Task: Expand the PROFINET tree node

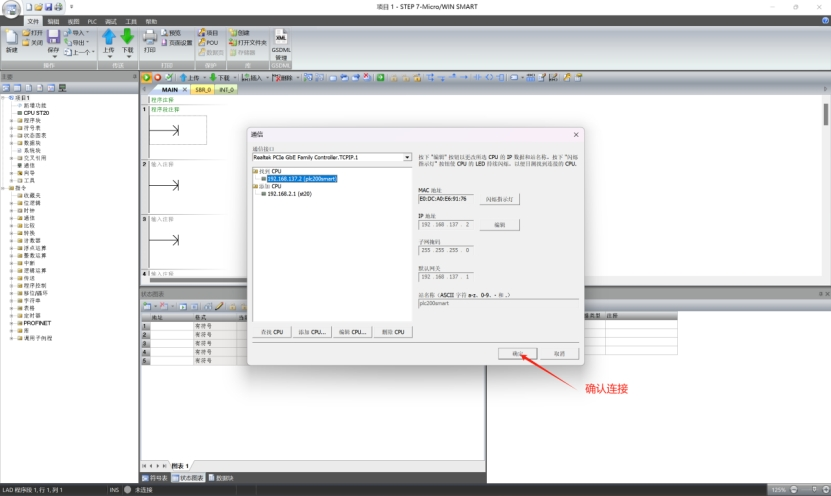Action: tap(11, 323)
